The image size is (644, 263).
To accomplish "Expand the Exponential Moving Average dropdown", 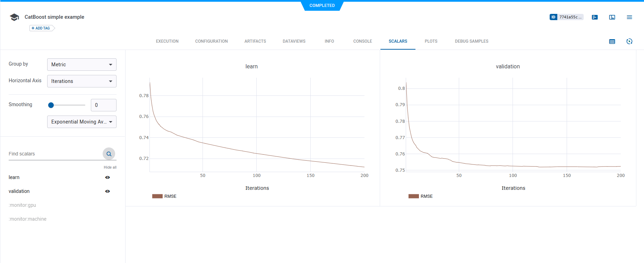I will 82,122.
